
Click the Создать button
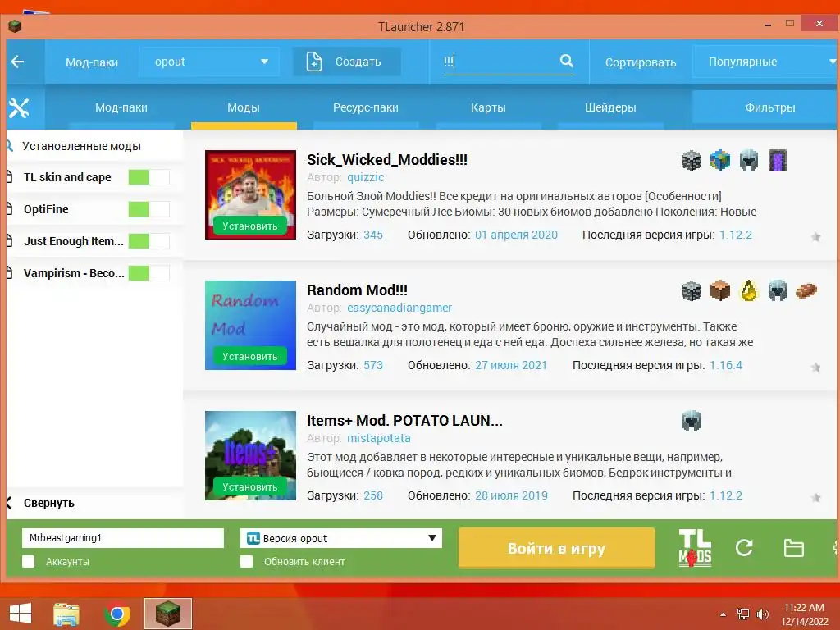tap(347, 62)
